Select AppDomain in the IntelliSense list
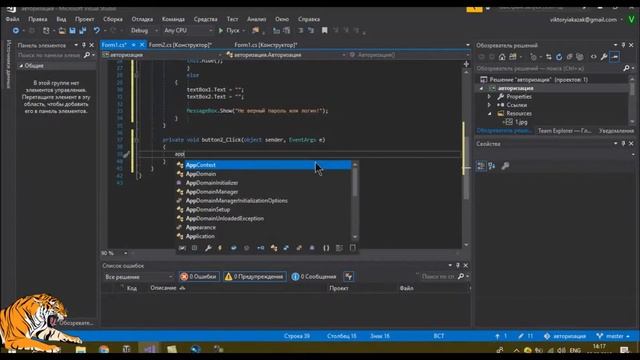This screenshot has width=640, height=360. pos(264,174)
